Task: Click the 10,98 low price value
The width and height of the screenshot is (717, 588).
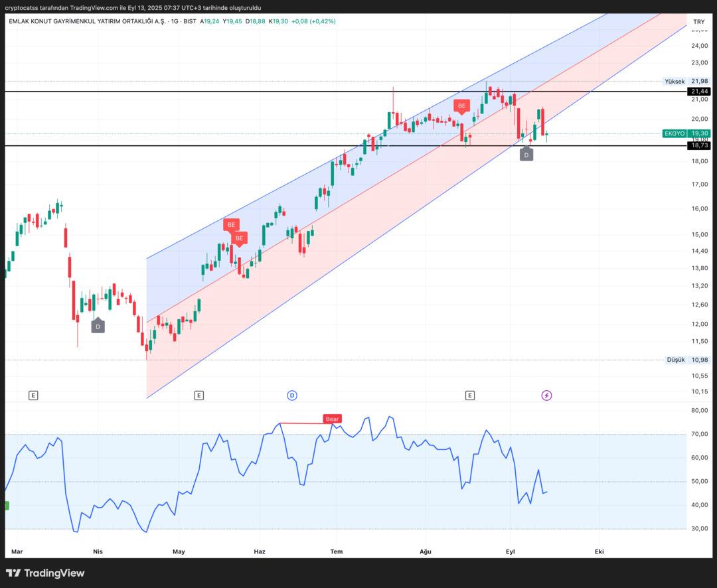Action: (x=700, y=360)
